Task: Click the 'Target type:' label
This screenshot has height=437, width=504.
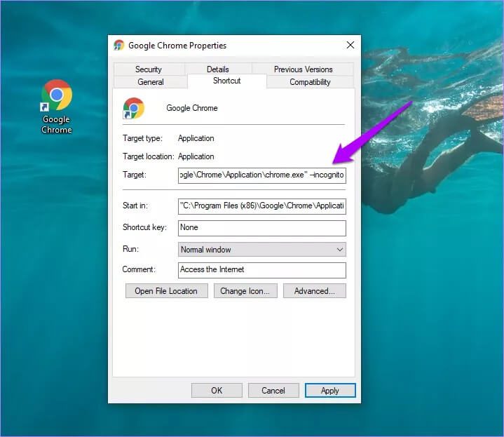Action: click(142, 138)
